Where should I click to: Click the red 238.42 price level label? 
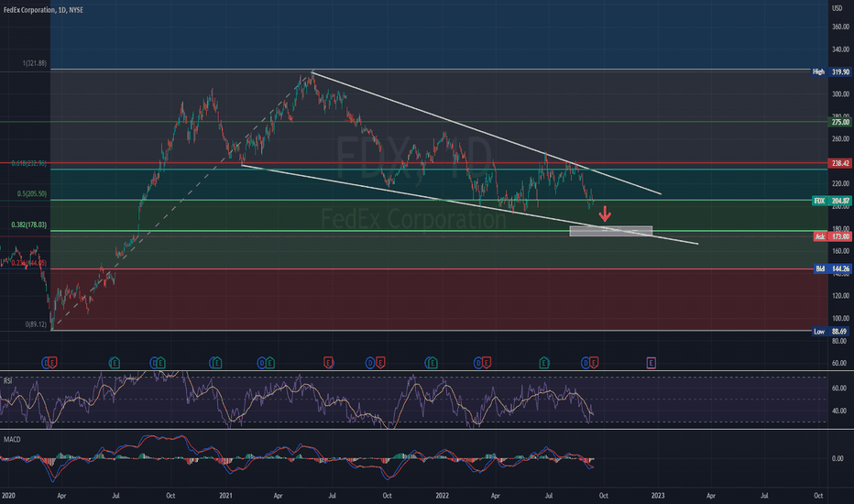tap(840, 163)
